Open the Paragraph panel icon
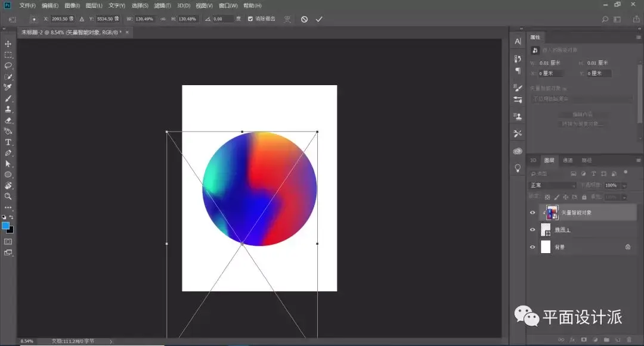This screenshot has width=644, height=346. click(518, 71)
